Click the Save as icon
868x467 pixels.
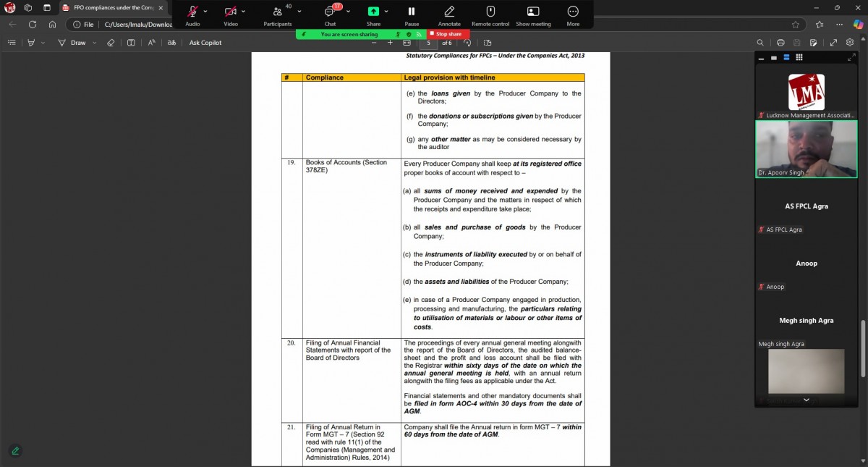tap(814, 43)
